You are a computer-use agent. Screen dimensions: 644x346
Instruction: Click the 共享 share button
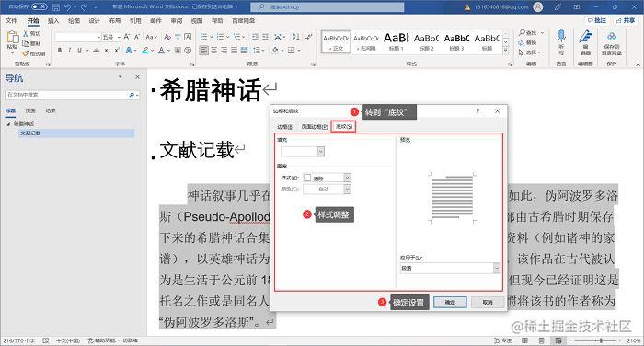point(626,20)
